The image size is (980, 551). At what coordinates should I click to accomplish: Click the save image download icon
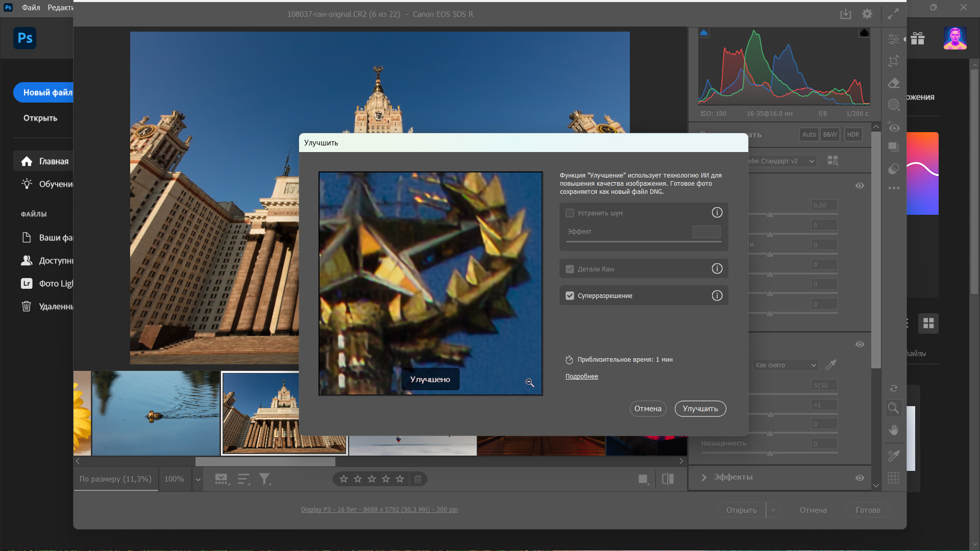(x=846, y=14)
